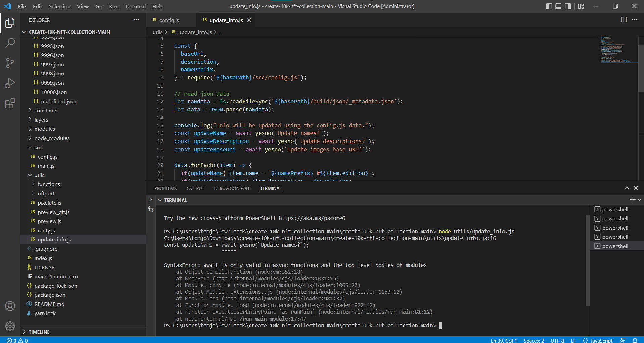This screenshot has height=343, width=644.
Task: Open the Selection menu
Action: point(59,6)
